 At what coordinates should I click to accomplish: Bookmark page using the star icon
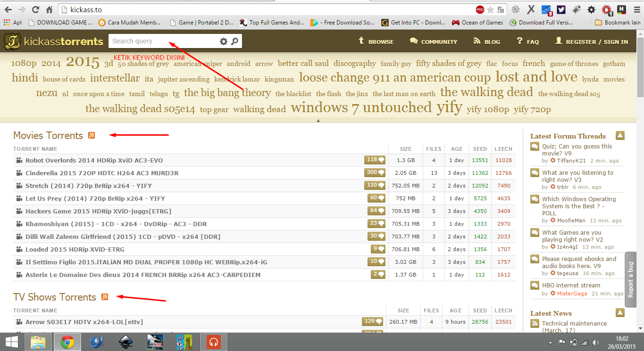pyautogui.click(x=491, y=9)
